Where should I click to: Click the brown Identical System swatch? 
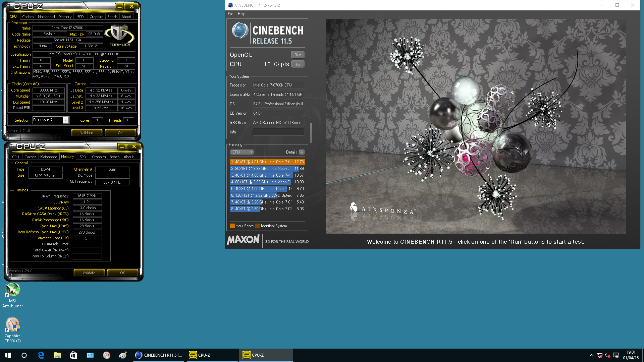[257, 226]
